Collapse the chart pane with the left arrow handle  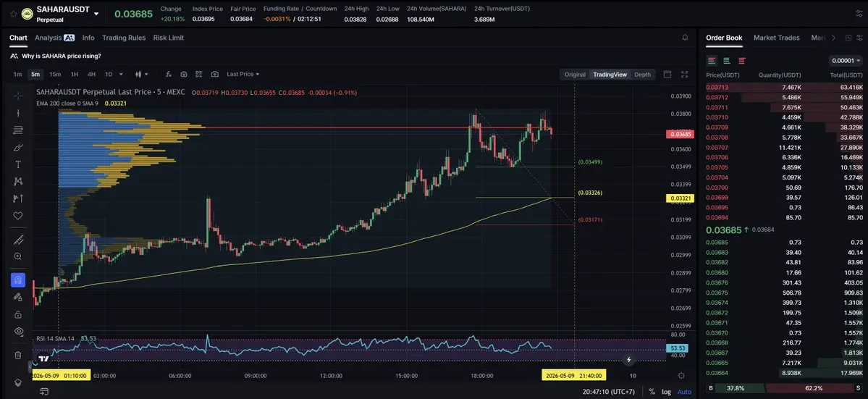point(30,366)
